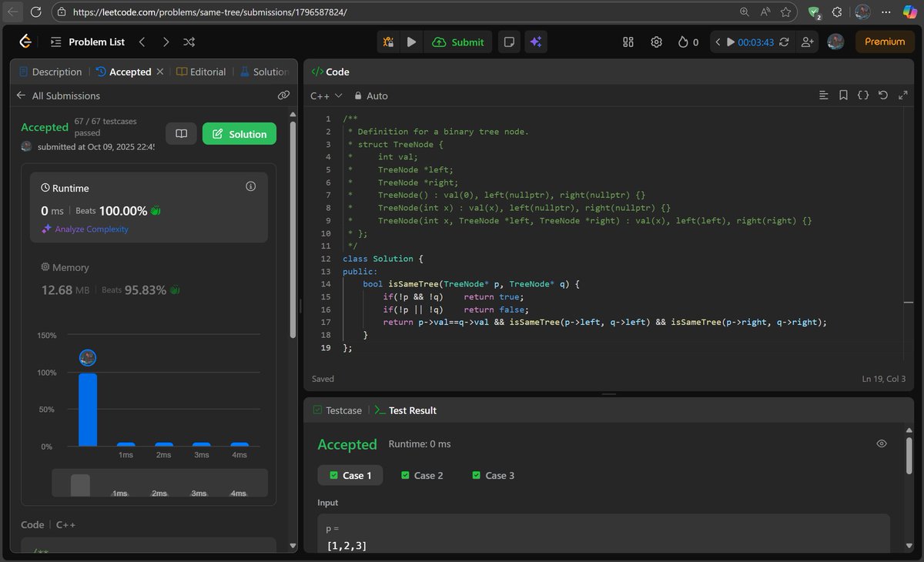Click the Premium button
The height and width of the screenshot is (562, 924).
pyautogui.click(x=885, y=42)
